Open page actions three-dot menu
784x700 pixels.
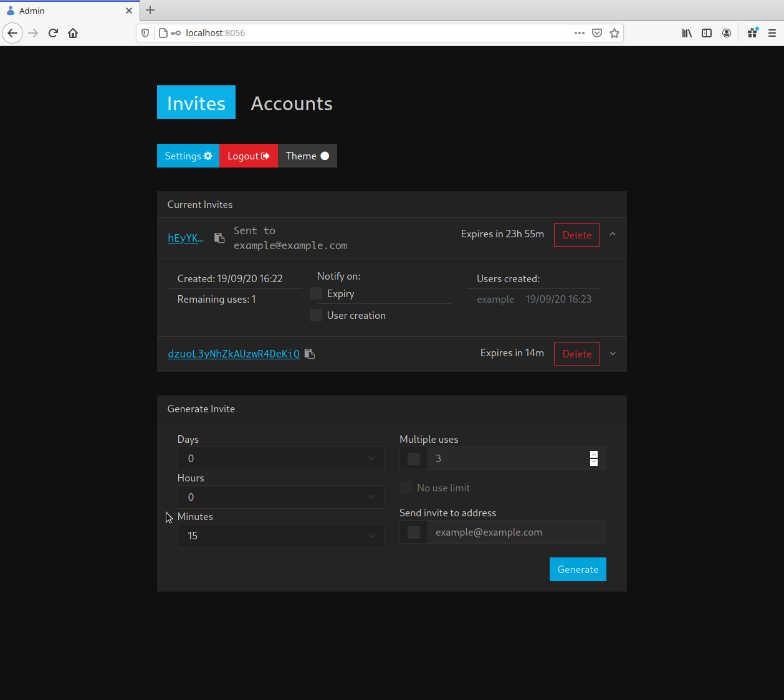(580, 33)
